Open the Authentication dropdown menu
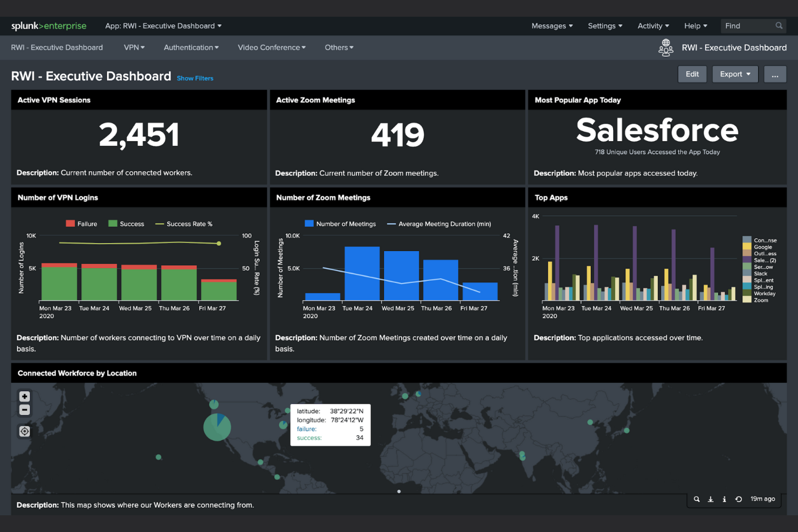This screenshot has width=798, height=532. click(x=191, y=47)
